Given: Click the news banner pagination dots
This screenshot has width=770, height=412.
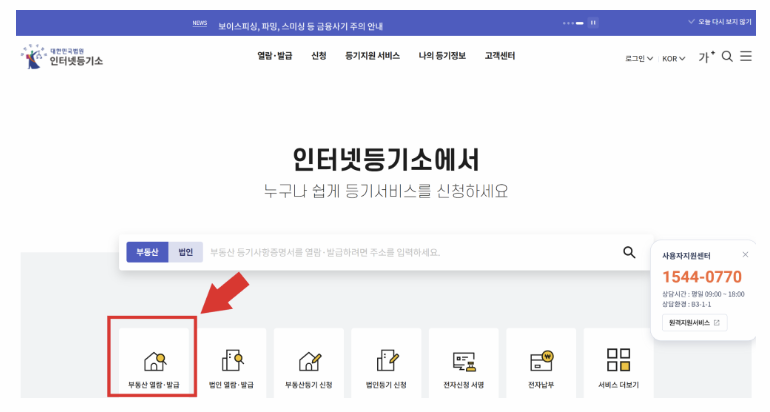Looking at the screenshot, I should click(573, 23).
